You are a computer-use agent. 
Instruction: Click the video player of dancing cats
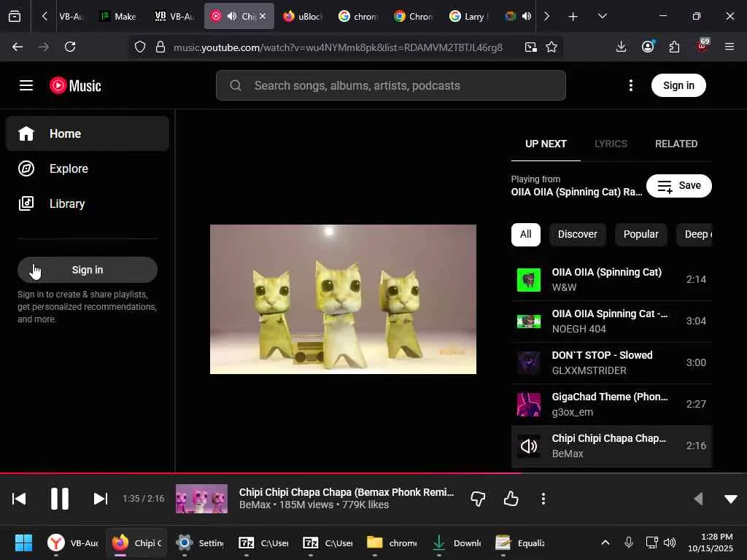click(343, 299)
